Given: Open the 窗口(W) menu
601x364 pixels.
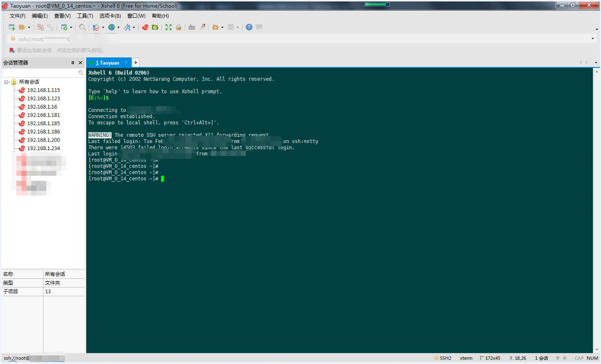Looking at the screenshot, I should pos(136,16).
